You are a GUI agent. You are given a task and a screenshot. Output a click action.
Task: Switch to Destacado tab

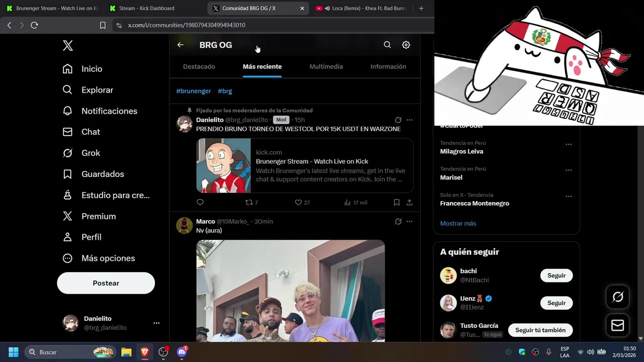(x=199, y=66)
